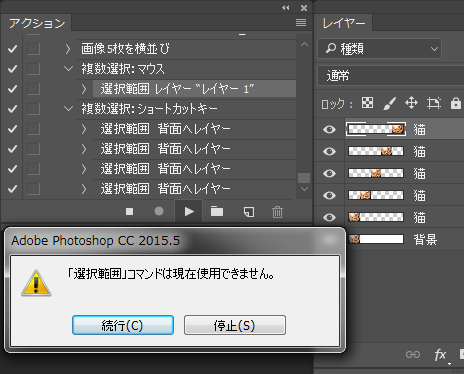
Task: Toggle checkmark for レイヤー 1 selection step
Action: [13, 89]
